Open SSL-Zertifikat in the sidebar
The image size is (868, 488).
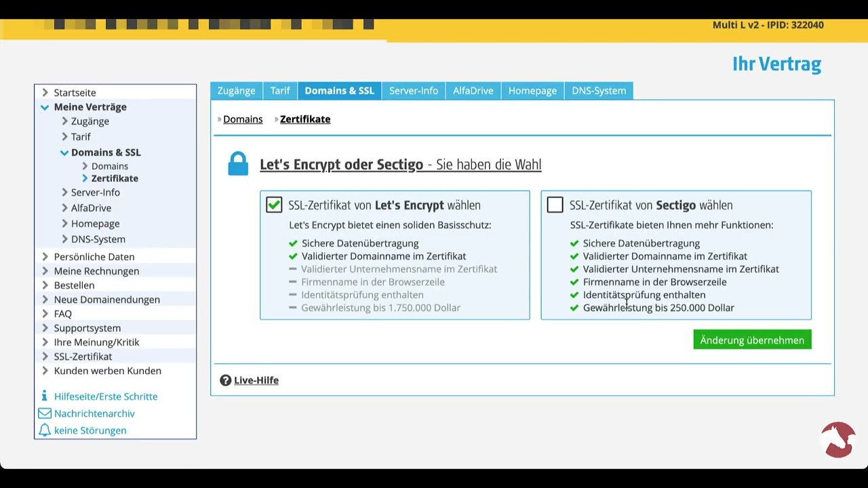click(83, 357)
